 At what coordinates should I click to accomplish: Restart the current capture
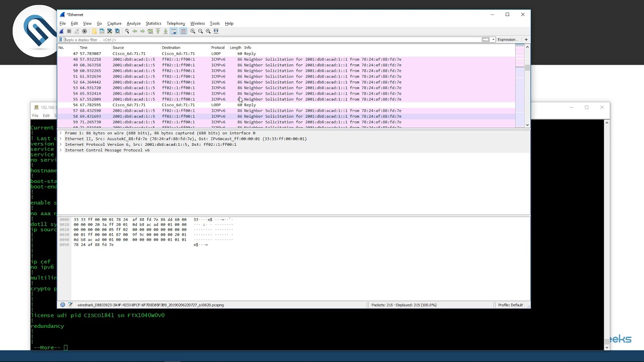coord(77,31)
